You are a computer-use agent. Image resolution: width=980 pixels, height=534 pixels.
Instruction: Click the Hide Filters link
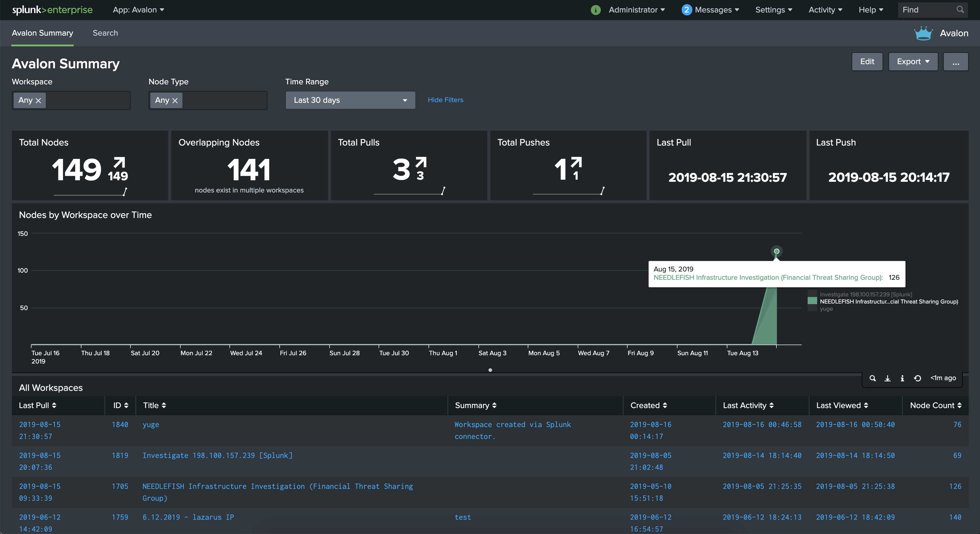[445, 100]
